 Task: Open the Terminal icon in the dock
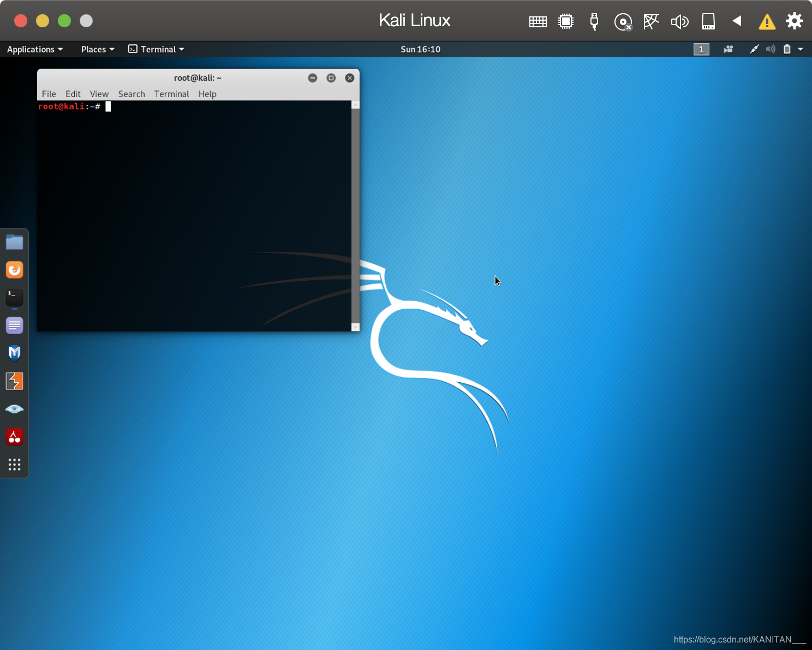click(15, 298)
